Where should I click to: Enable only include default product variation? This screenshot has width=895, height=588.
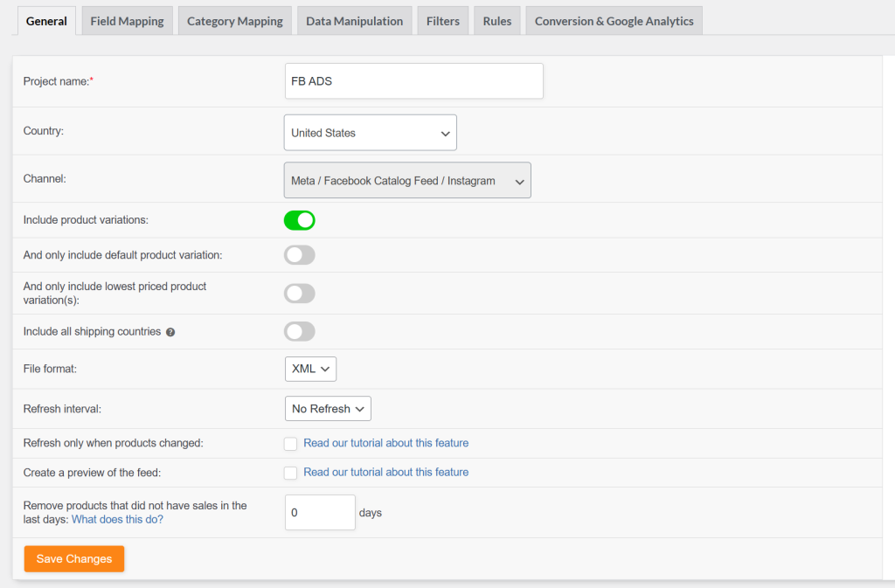299,255
